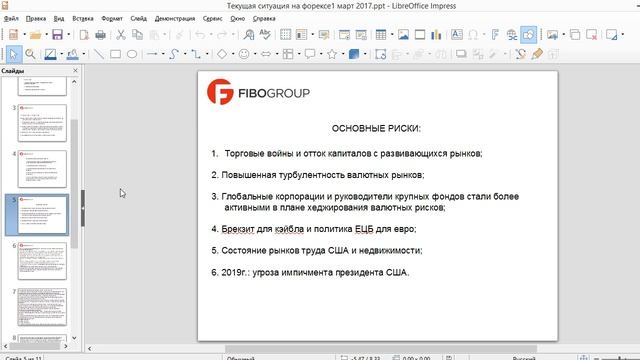Open the Формат menu
The image size is (640, 360).
[x=112, y=18]
